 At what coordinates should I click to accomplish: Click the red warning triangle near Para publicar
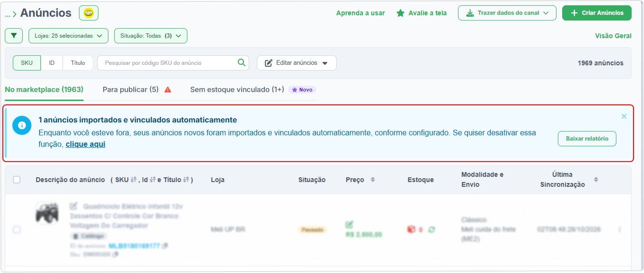click(167, 90)
